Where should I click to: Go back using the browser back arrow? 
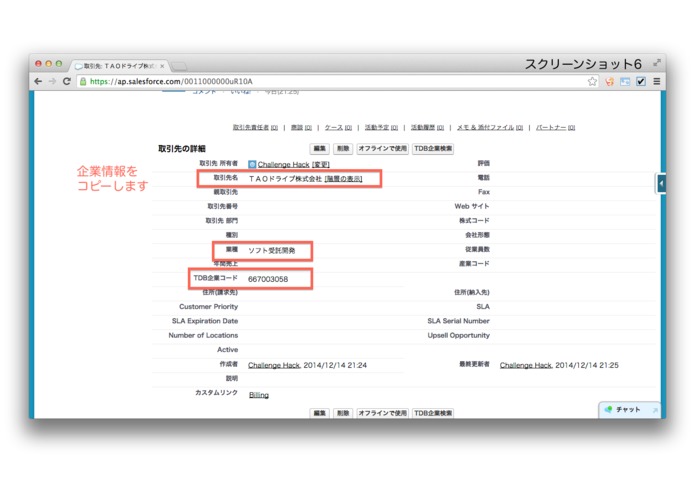[x=38, y=82]
